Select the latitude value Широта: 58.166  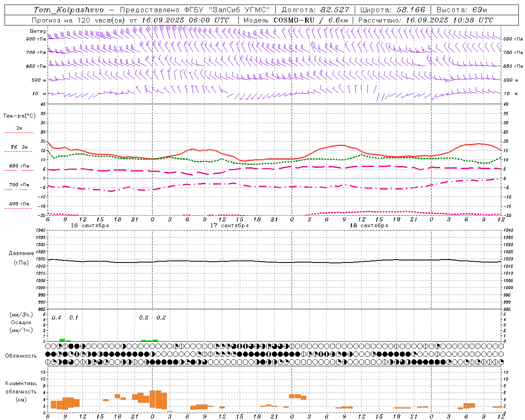pyautogui.click(x=393, y=10)
